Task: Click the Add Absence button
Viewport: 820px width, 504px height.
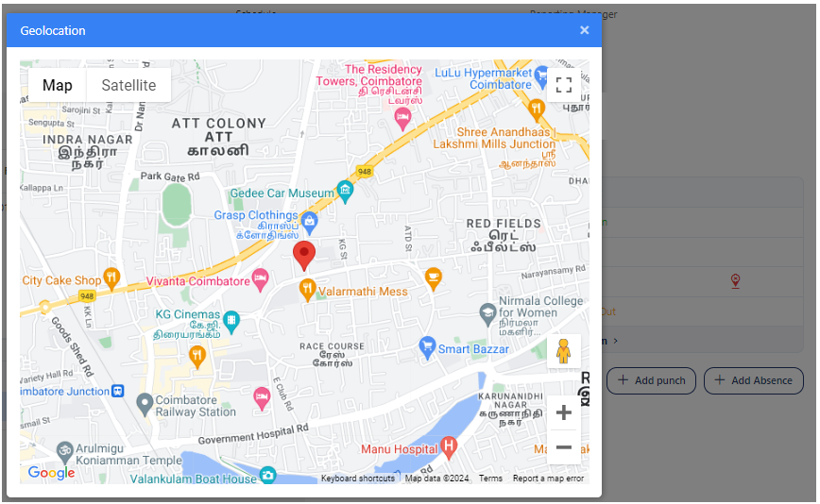Action: tap(753, 380)
